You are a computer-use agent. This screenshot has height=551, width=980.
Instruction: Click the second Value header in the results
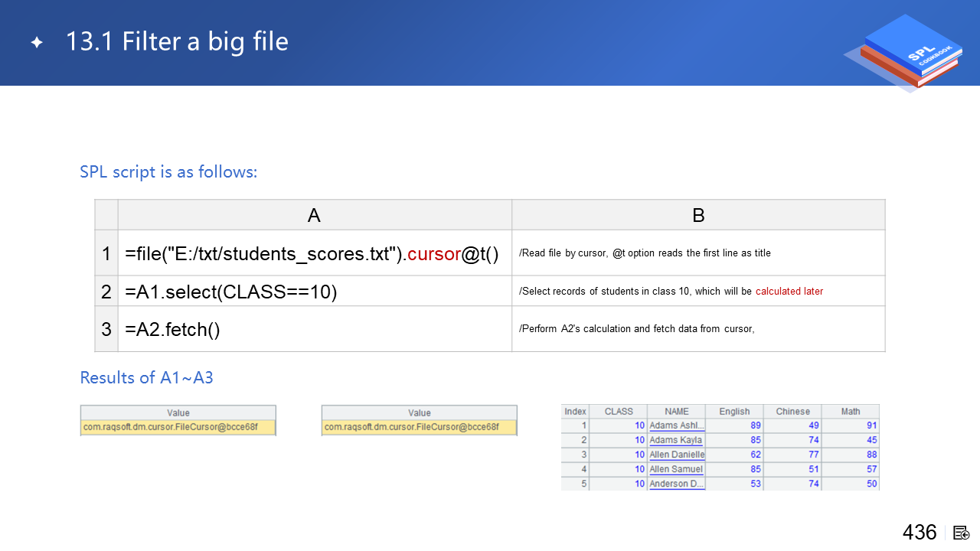(x=419, y=412)
